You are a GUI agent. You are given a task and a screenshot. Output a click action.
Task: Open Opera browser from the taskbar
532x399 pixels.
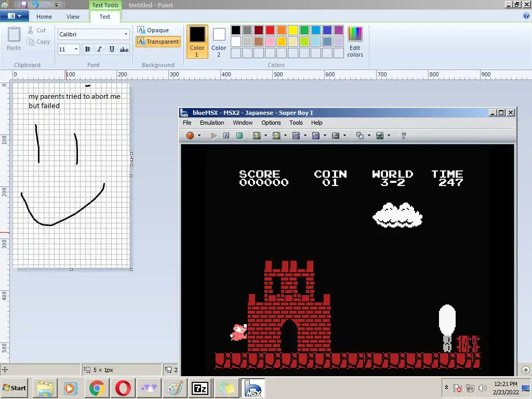coord(123,388)
